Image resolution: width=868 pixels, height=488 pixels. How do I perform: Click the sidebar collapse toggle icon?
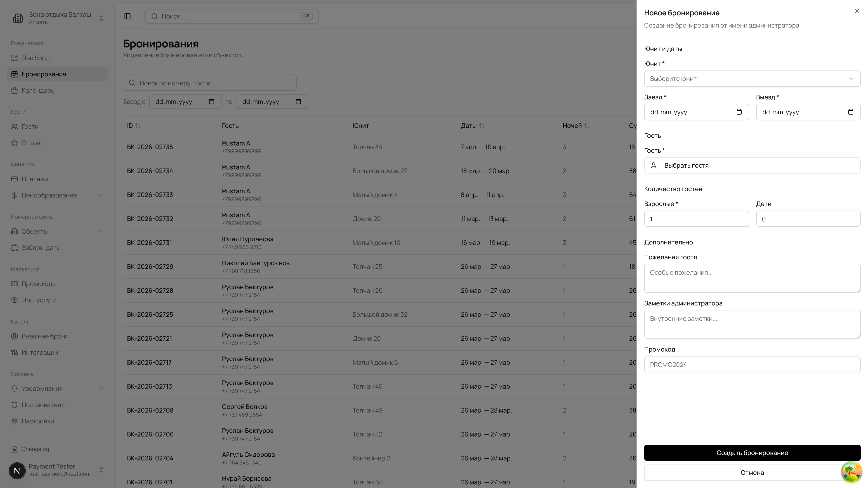pos(127,16)
